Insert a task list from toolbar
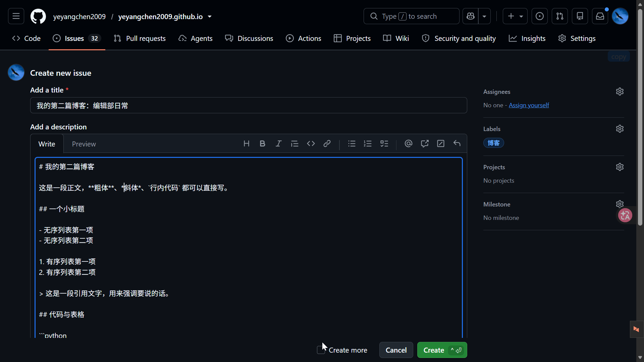Viewport: 644px width, 362px height. point(384,144)
